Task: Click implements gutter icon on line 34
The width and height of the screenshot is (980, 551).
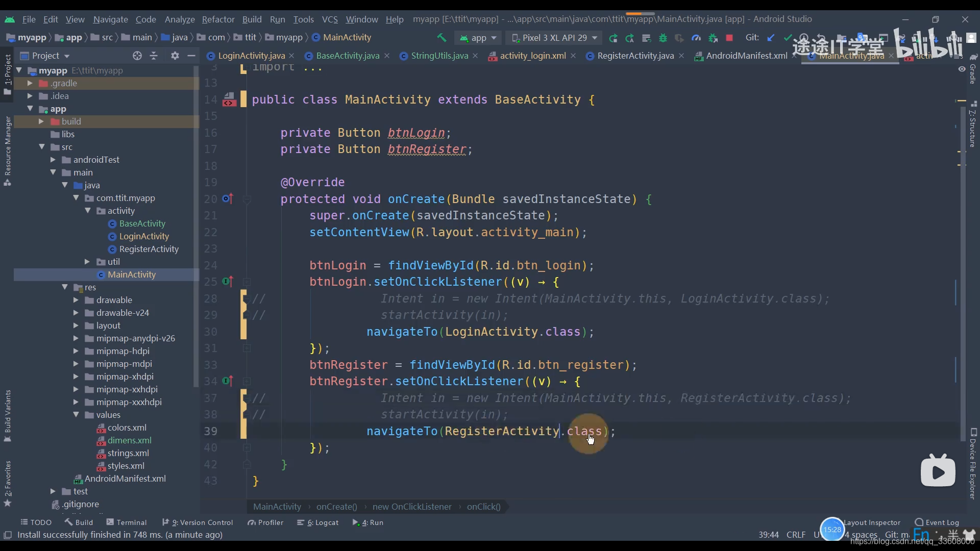Action: coord(228,381)
